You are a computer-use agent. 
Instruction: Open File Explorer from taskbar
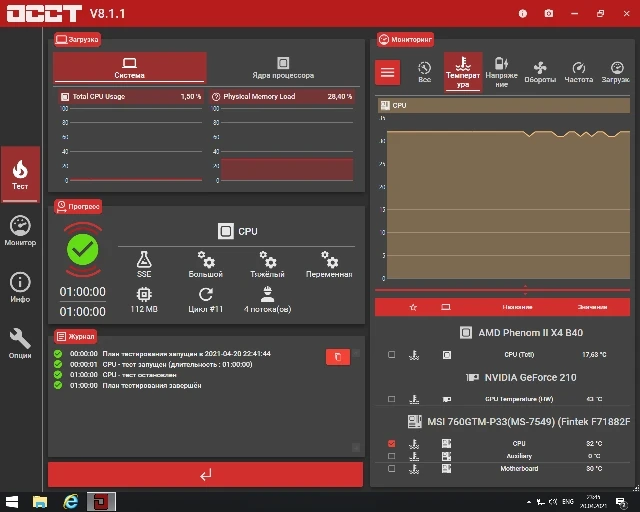coord(40,501)
